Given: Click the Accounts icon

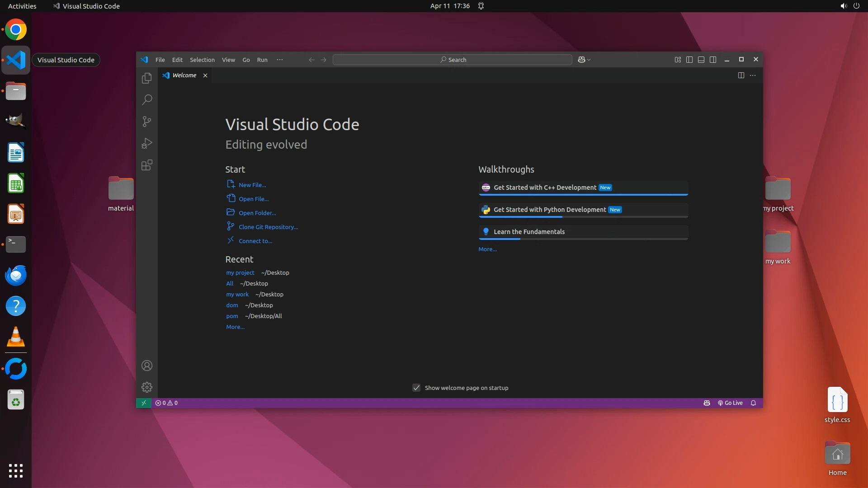Looking at the screenshot, I should [146, 366].
